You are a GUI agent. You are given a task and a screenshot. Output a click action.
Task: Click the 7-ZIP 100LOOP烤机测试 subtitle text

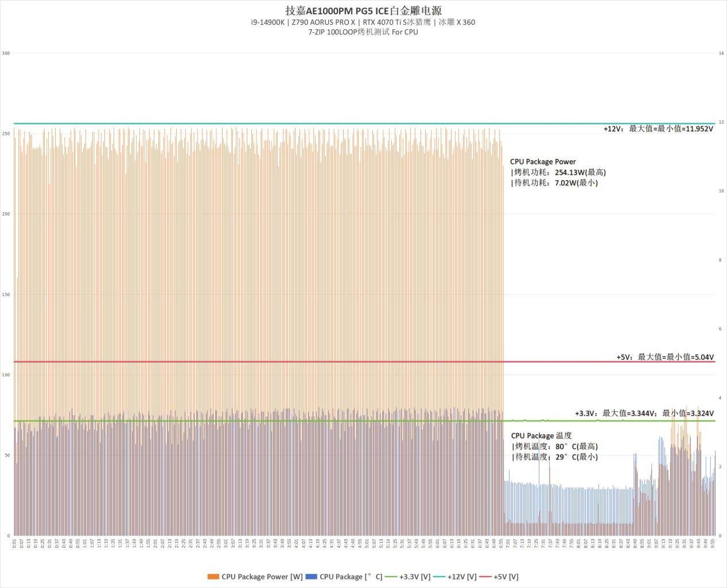(363, 32)
